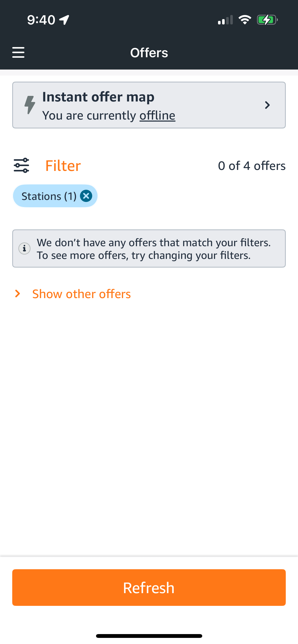Open the hamburger navigation menu
Viewport: 298px width, 644px height.
pos(18,52)
